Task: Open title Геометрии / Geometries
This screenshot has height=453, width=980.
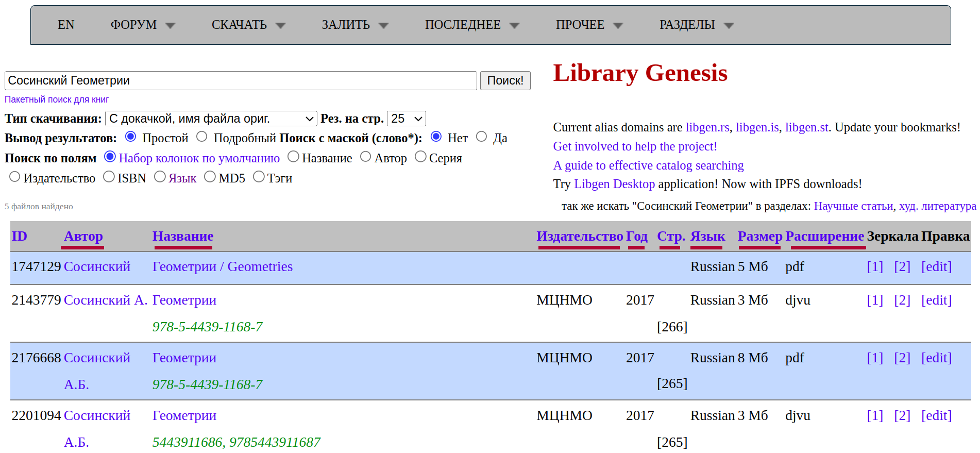Action: click(x=223, y=266)
